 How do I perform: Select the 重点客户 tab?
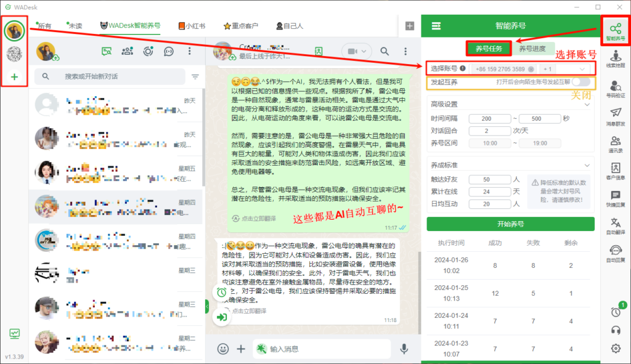coord(241,26)
